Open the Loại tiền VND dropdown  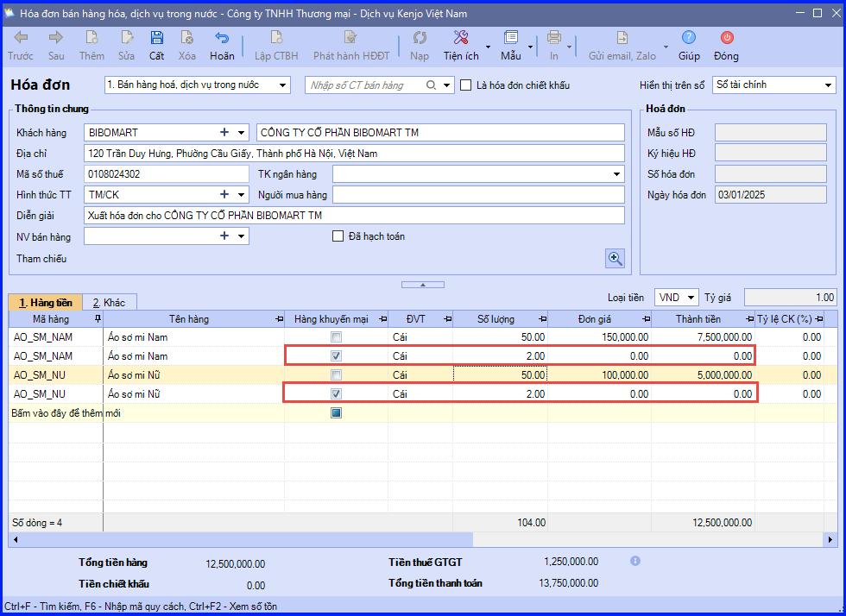pyautogui.click(x=691, y=297)
